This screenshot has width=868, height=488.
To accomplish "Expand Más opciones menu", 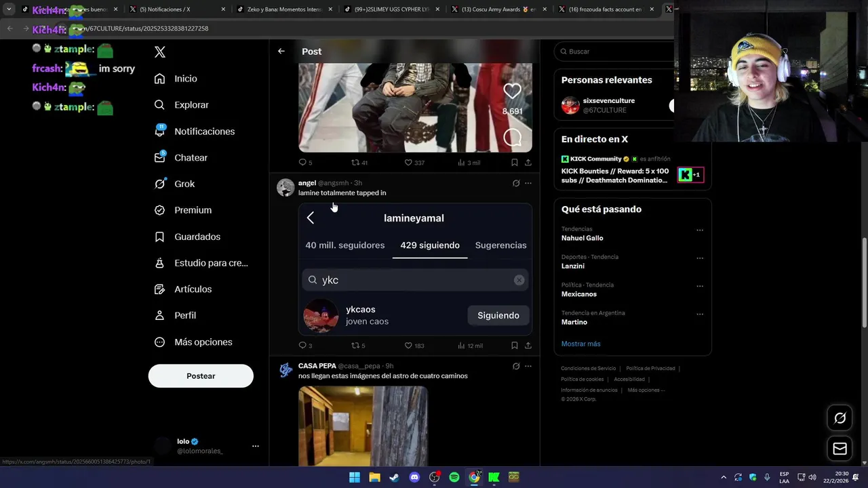I will click(x=193, y=342).
